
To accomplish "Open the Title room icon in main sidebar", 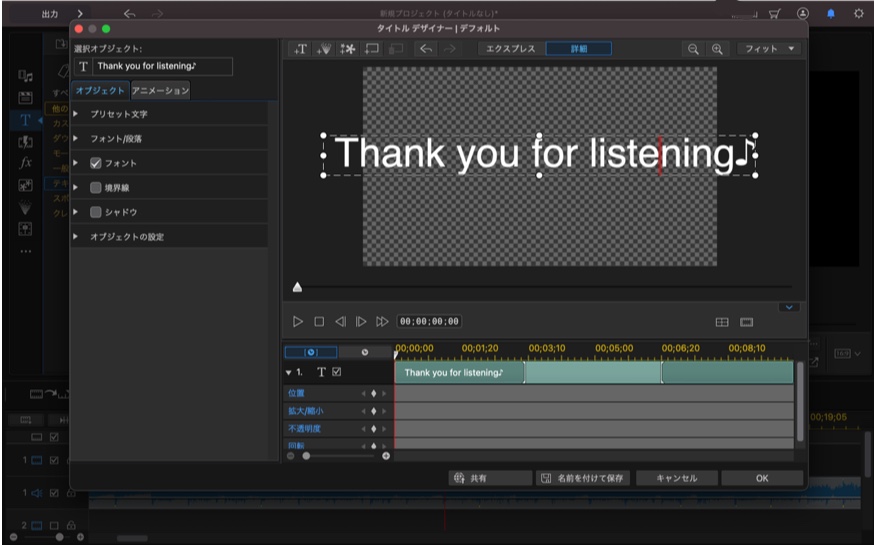I will [25, 120].
